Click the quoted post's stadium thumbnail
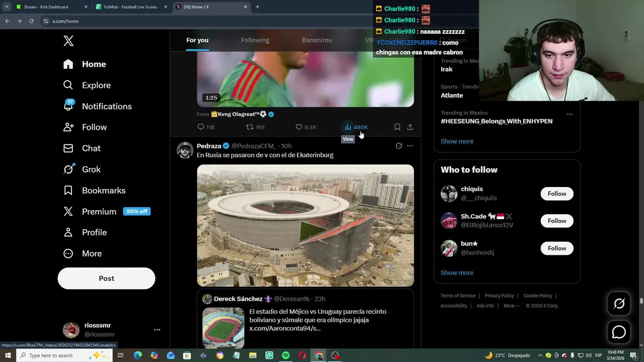The image size is (644, 362). pos(223,328)
